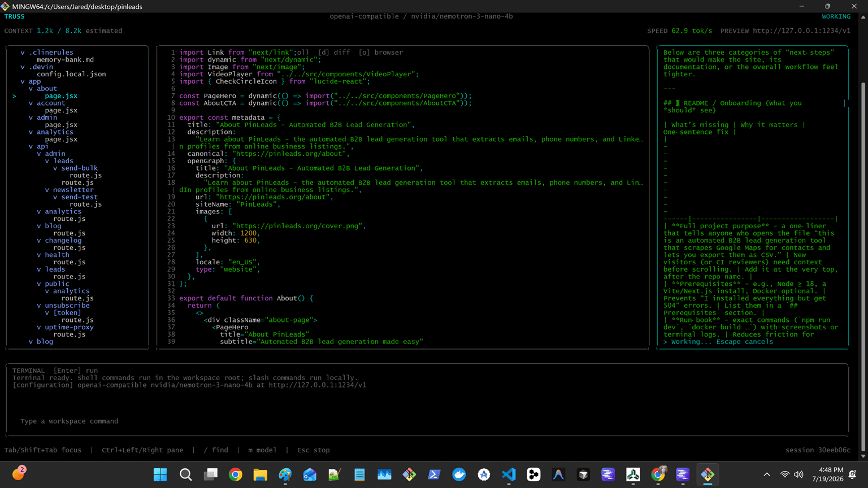Click the CONTEXT 1.2k / 8.2k estimate
Image resolution: width=868 pixels, height=488 pixels.
(x=63, y=31)
